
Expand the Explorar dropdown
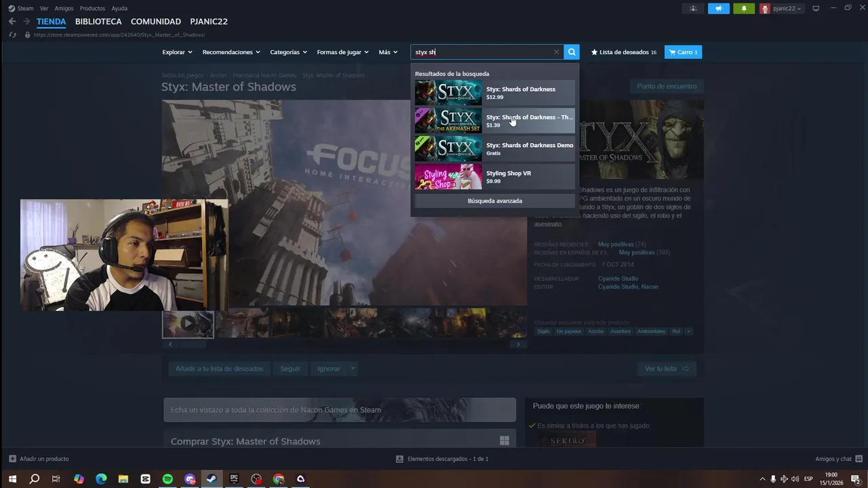click(177, 52)
